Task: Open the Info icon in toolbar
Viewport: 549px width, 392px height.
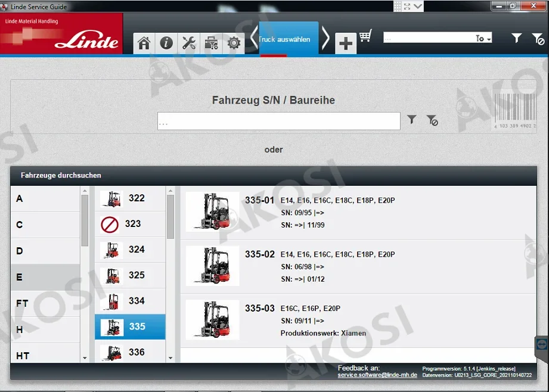Action: [166, 43]
